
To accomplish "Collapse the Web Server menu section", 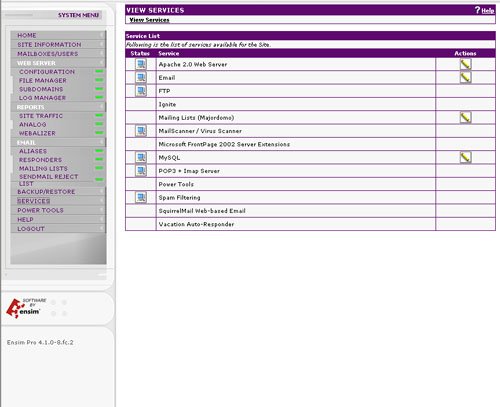I will pos(36,63).
